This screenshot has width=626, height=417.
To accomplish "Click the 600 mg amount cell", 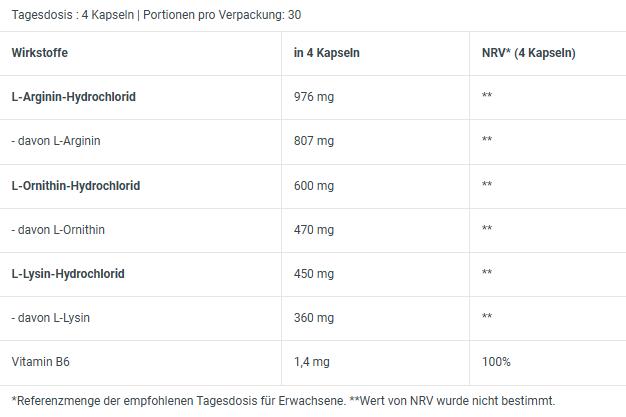I will point(314,185).
